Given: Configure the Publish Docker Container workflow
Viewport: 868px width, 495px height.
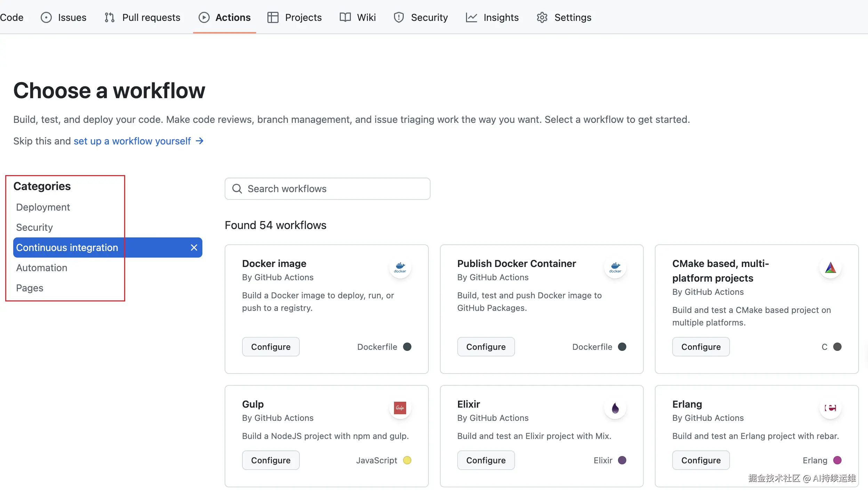Looking at the screenshot, I should (x=485, y=346).
